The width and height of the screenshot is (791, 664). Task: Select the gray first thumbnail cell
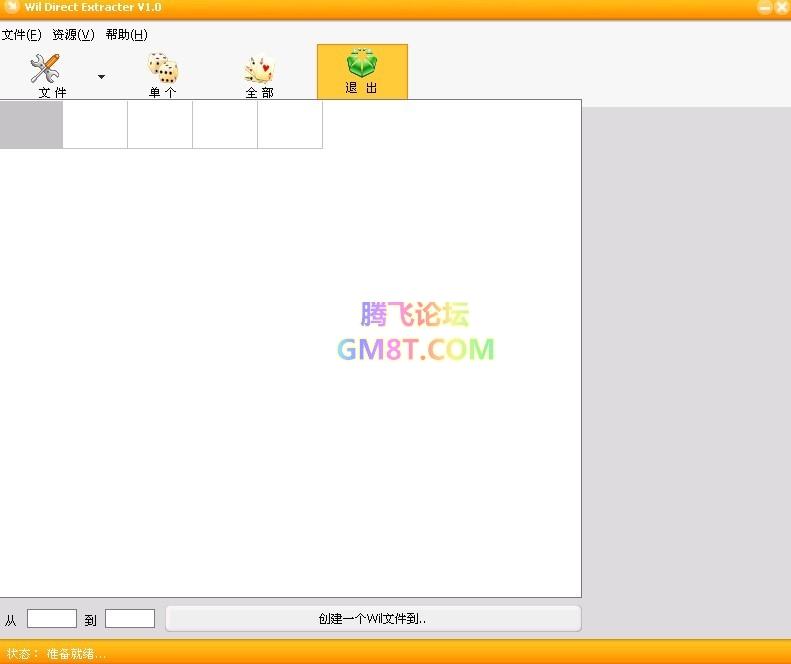click(x=31, y=125)
